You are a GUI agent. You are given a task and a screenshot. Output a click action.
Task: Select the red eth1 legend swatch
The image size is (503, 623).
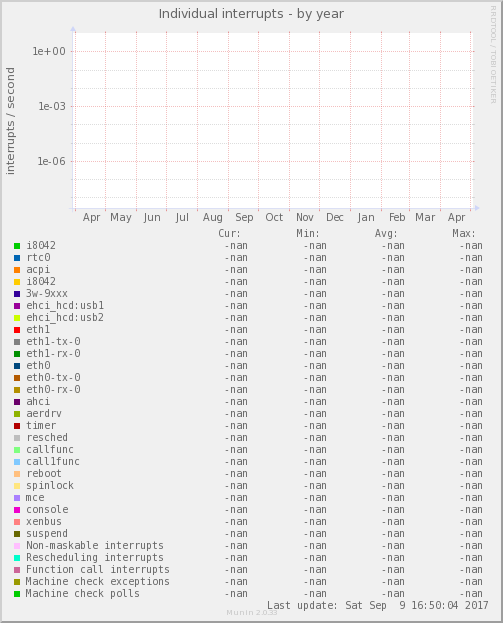(x=17, y=330)
